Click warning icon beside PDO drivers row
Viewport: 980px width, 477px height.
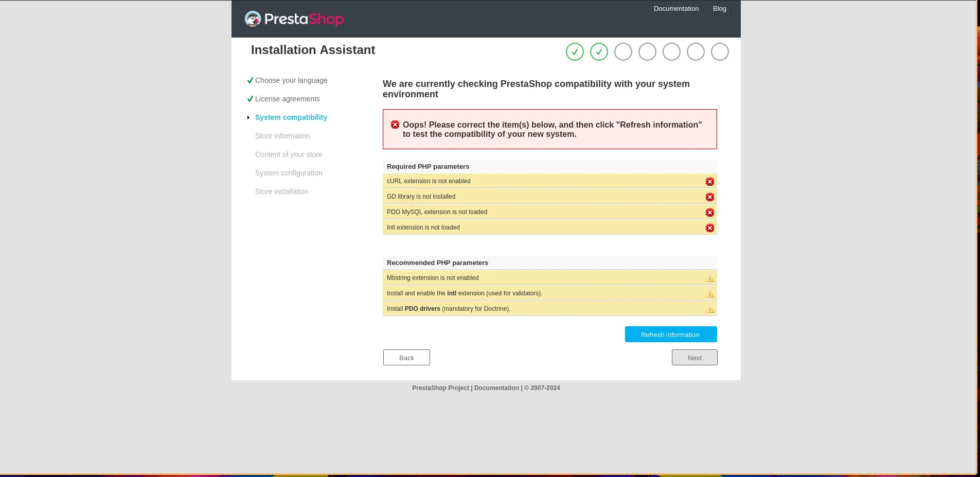tap(710, 309)
